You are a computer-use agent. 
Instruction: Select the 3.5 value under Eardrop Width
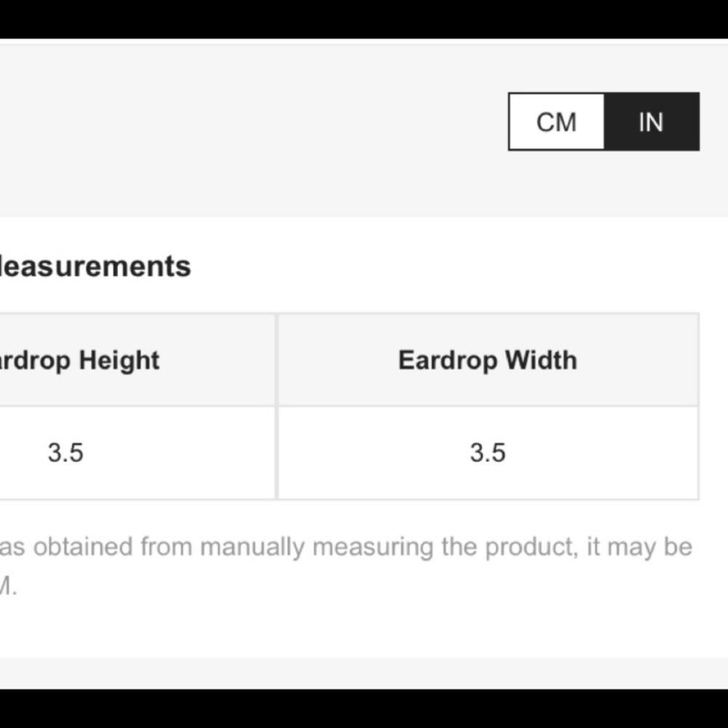(487, 453)
